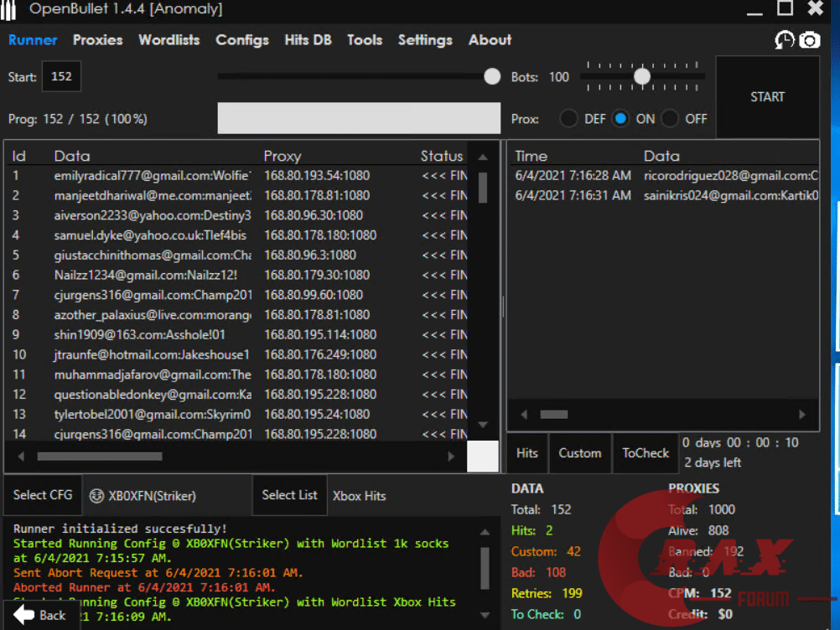Click the right arrow under the hits list
This screenshot has height=630, width=840.
(802, 414)
